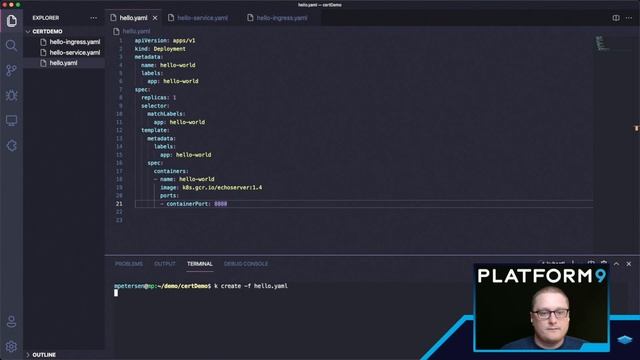The width and height of the screenshot is (640, 360).
Task: Open the Remote Explorer monitor icon
Action: (x=11, y=120)
